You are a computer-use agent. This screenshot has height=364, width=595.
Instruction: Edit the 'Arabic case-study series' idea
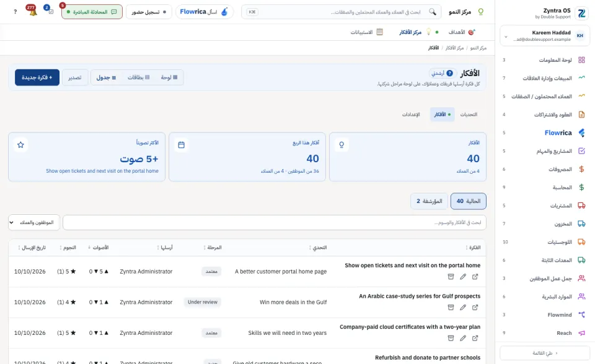click(x=463, y=308)
